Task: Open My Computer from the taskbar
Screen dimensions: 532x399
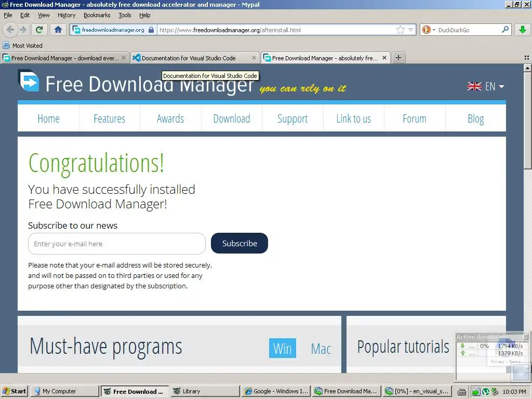Action: pyautogui.click(x=64, y=391)
